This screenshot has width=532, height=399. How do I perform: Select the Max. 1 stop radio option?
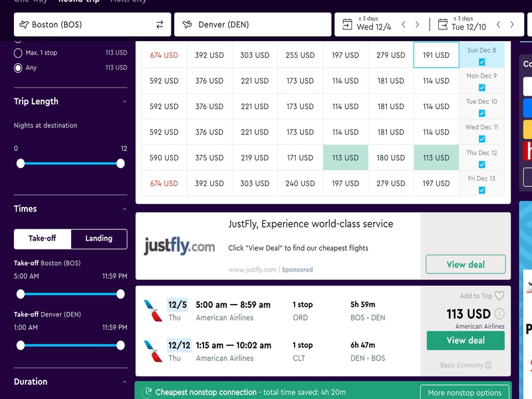click(18, 53)
